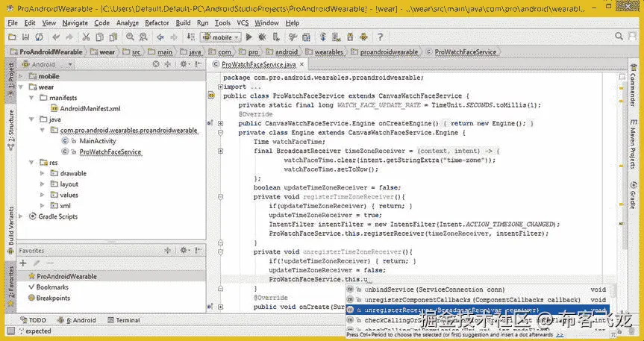This screenshot has height=341, width=644.
Task: Click the Replace icon in toolbar
Action: pyautogui.click(x=143, y=37)
